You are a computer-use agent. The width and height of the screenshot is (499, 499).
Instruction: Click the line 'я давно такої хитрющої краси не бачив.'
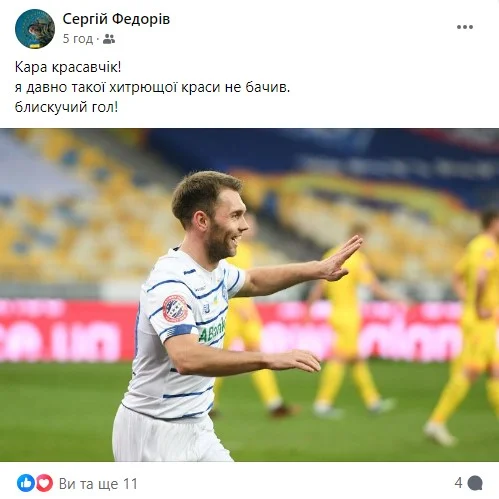152,87
